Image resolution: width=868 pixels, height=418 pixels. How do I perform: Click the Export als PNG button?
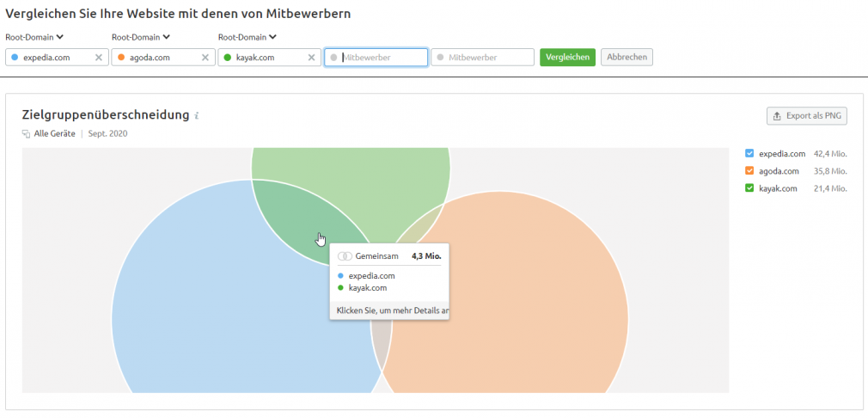pyautogui.click(x=807, y=116)
